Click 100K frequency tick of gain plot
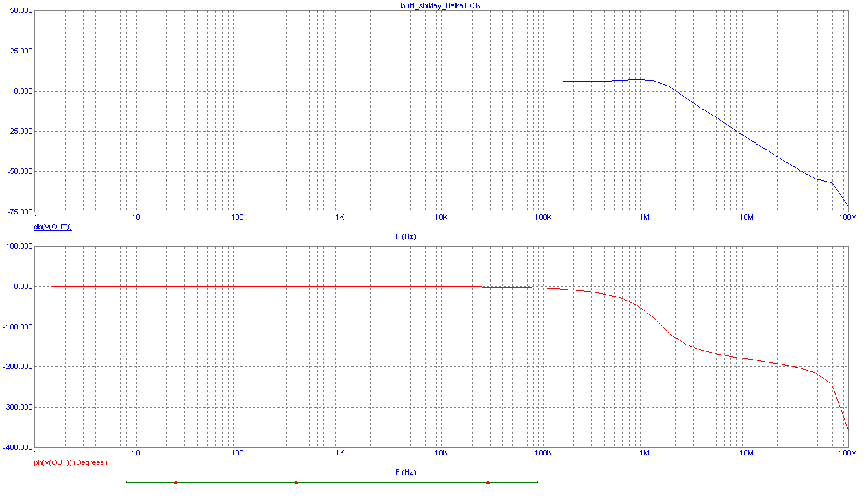Image resolution: width=868 pixels, height=500 pixels. pyautogui.click(x=543, y=218)
